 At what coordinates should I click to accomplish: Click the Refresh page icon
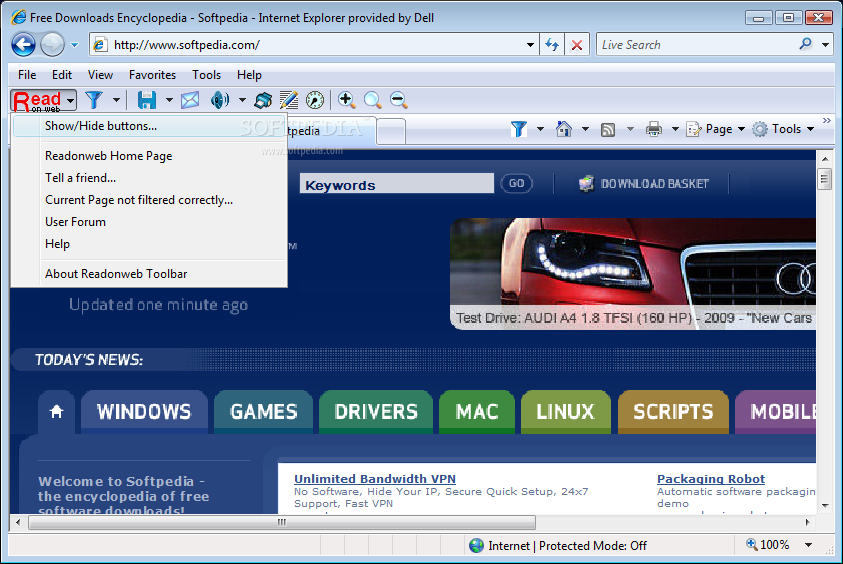[552, 45]
